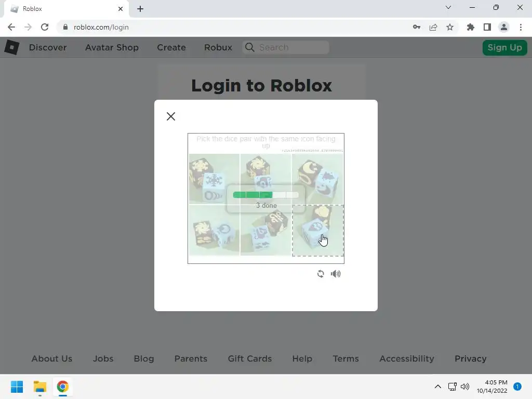Image resolution: width=532 pixels, height=399 pixels.
Task: Open the Jobs footer link
Action: pos(103,358)
